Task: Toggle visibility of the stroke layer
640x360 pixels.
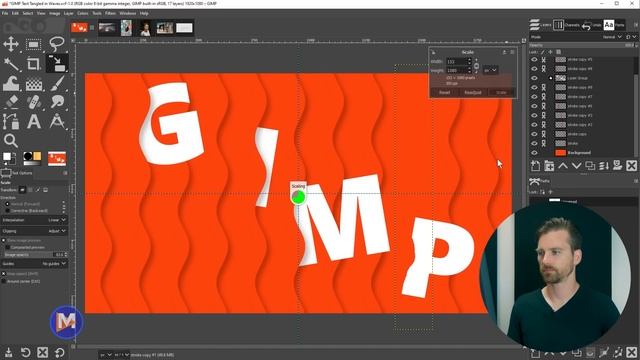Action: 534,143
